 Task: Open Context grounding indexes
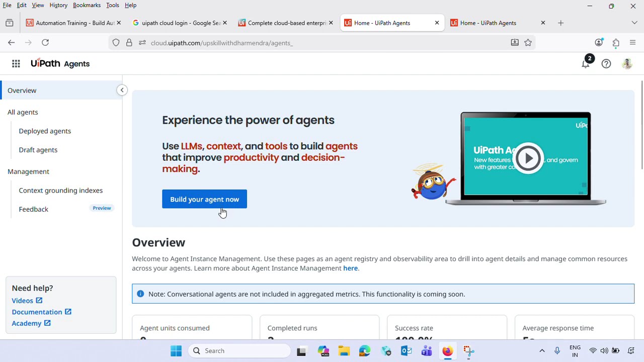(61, 190)
